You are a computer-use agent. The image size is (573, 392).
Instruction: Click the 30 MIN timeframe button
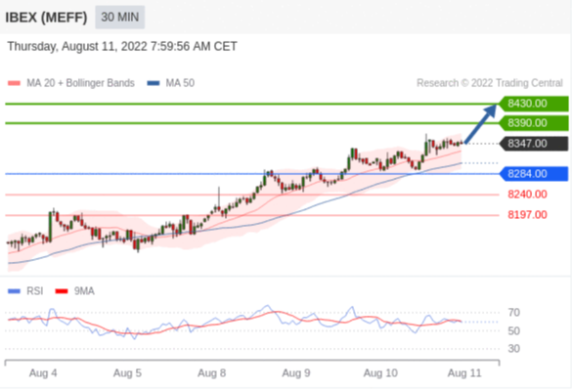pos(120,18)
